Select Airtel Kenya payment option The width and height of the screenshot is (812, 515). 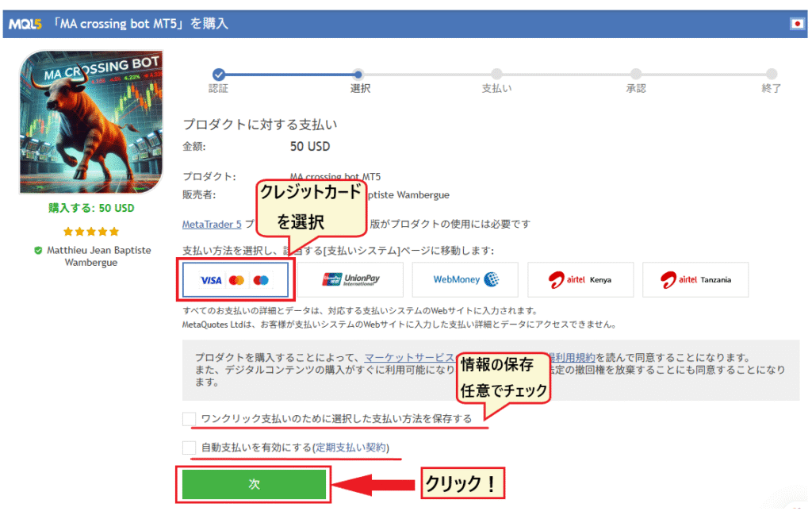580,279
